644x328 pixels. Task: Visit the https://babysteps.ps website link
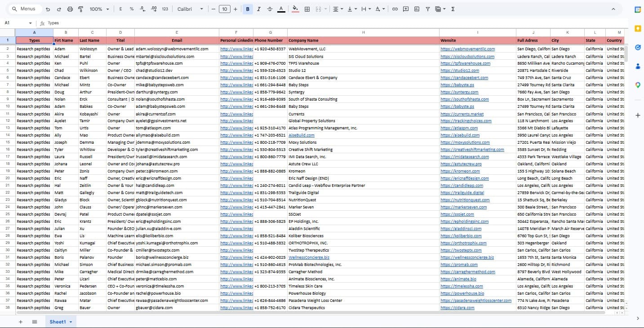pos(458,84)
